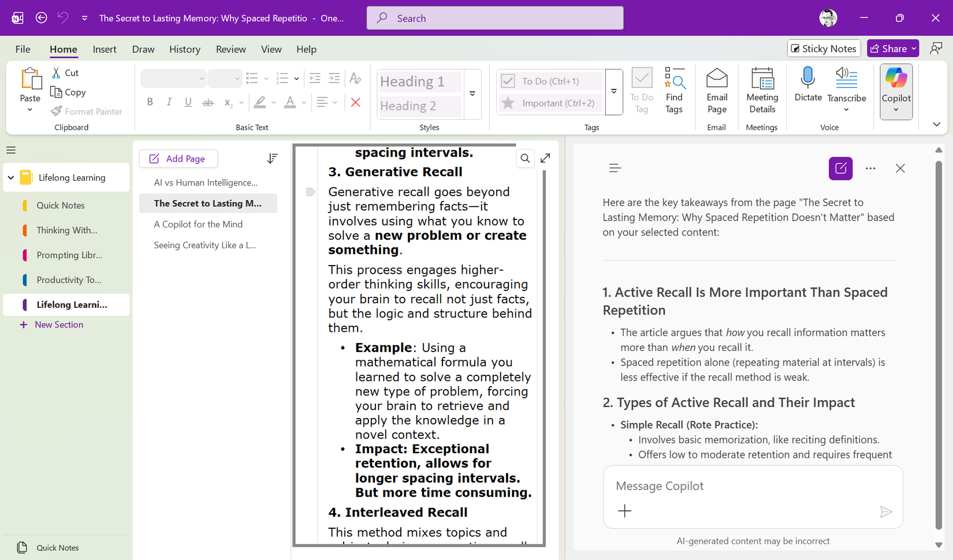Open Find Tags
Image resolution: width=953 pixels, height=560 pixels.
tap(675, 89)
